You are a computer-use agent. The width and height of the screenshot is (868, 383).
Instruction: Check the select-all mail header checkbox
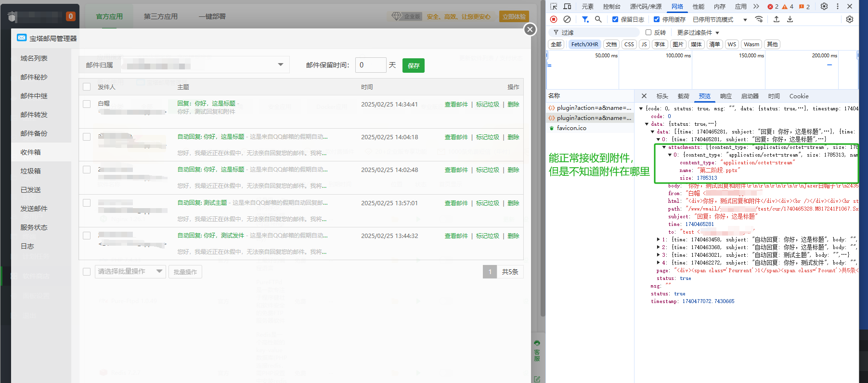point(87,87)
